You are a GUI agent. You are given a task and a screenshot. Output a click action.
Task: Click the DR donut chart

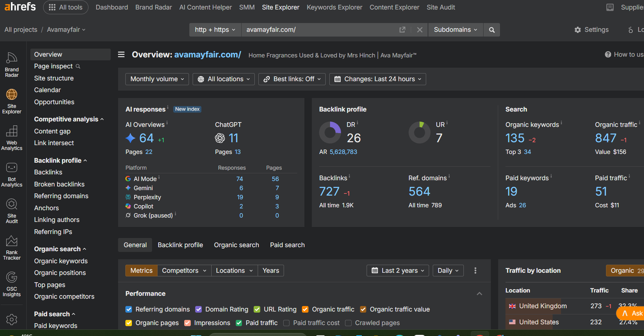coord(330,132)
